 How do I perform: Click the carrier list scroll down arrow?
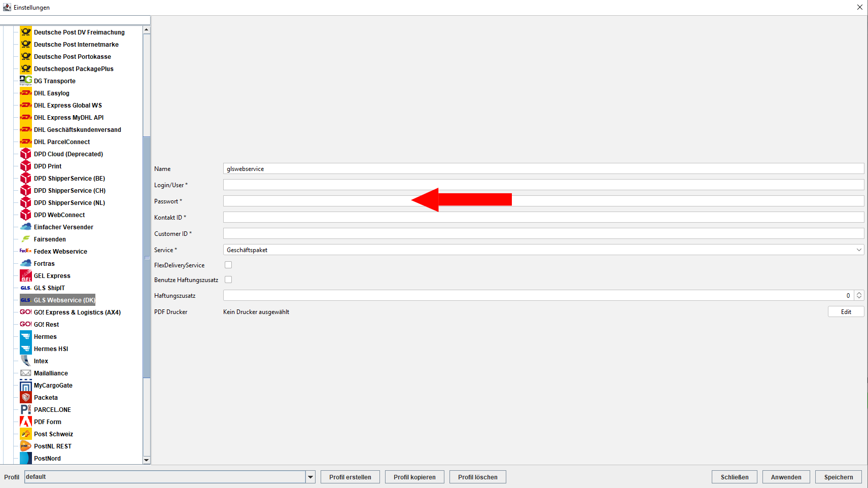tap(147, 460)
